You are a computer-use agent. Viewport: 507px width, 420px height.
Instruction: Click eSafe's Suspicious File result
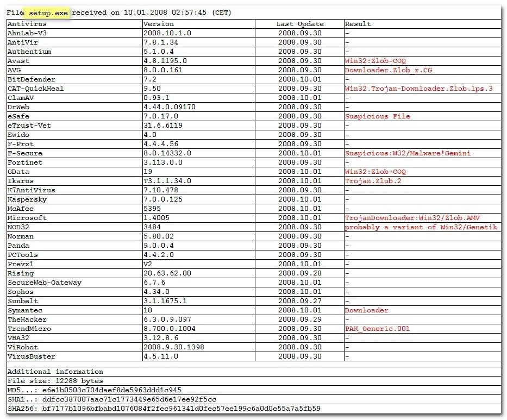click(377, 116)
